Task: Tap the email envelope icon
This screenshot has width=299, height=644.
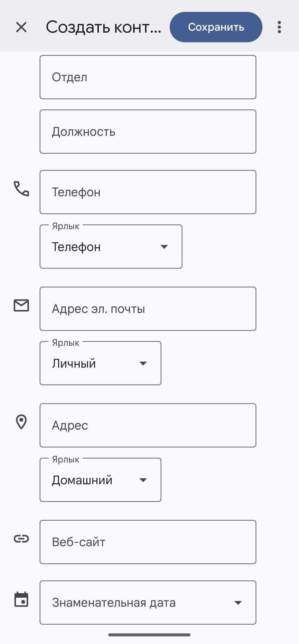Action: coord(21,305)
